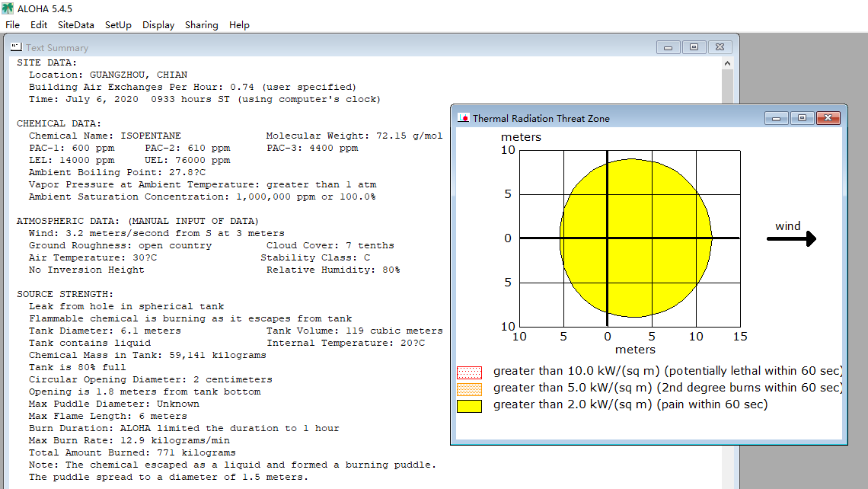Click 'LEL: 14000 ppm' value

tap(72, 160)
